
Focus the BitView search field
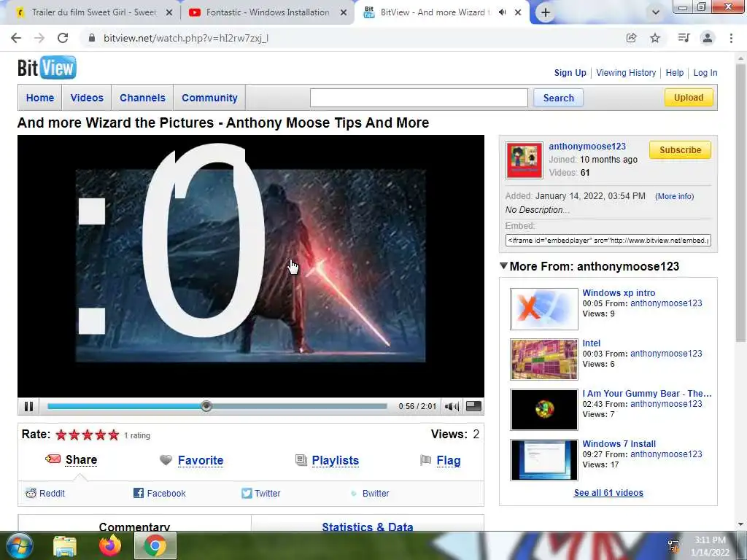point(419,98)
